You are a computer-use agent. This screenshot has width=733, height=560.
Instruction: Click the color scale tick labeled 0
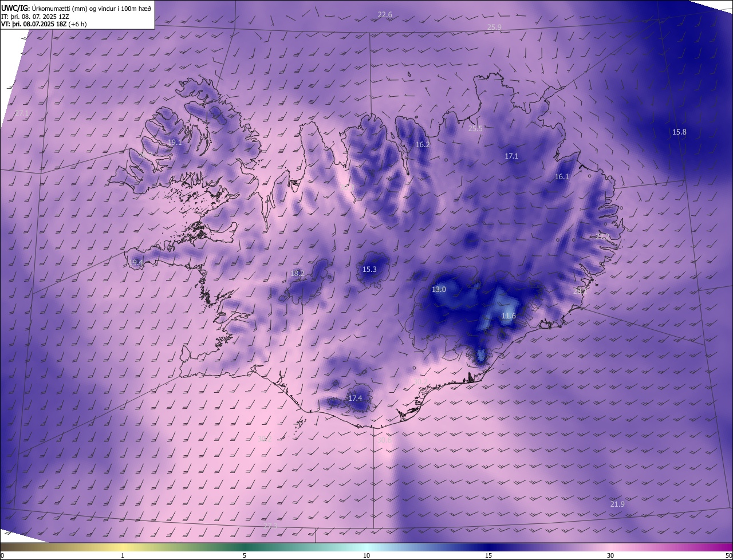pos(2,556)
